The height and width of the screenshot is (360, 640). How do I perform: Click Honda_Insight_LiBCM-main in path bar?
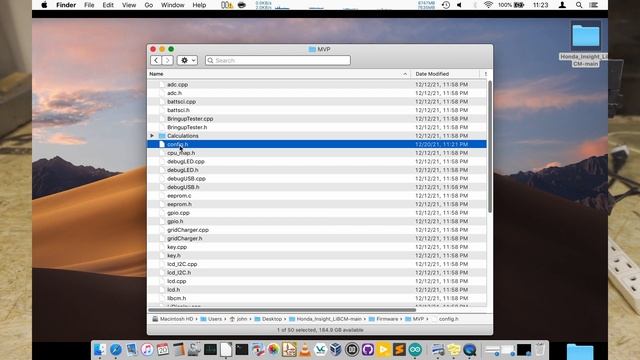325,319
